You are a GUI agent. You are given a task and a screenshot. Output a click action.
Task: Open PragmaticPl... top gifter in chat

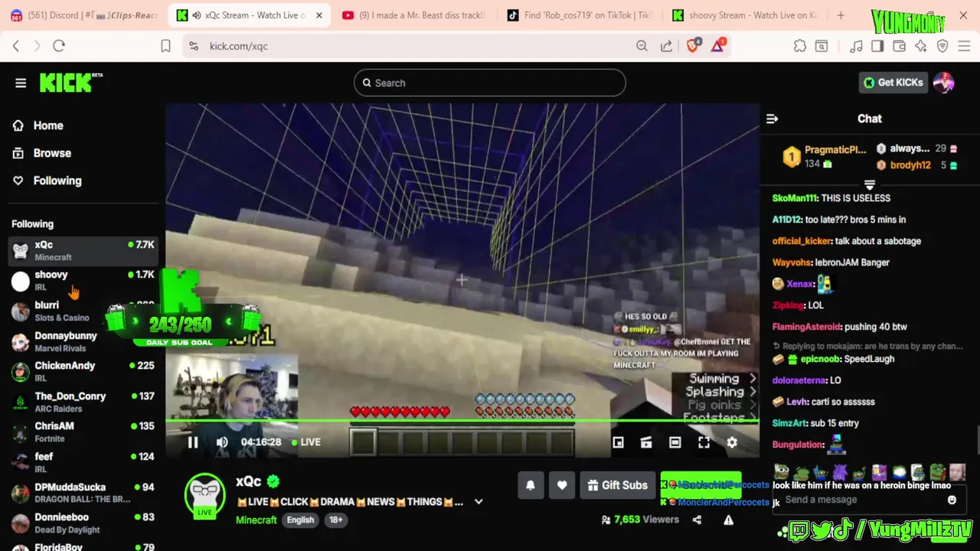tap(825, 157)
